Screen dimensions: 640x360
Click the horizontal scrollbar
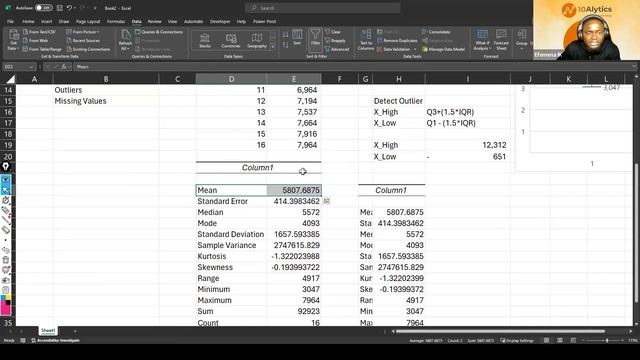coord(500,331)
